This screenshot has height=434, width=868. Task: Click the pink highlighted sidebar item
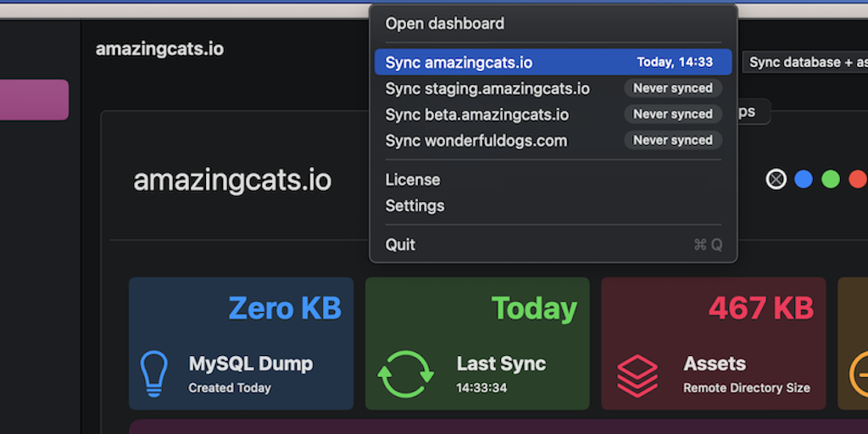point(34,100)
